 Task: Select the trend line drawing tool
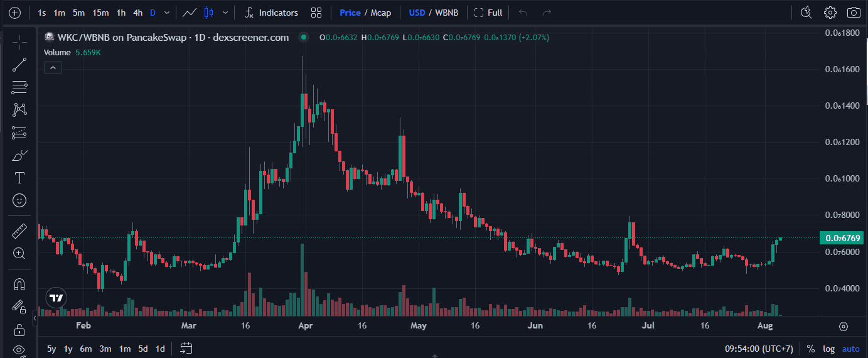[19, 64]
